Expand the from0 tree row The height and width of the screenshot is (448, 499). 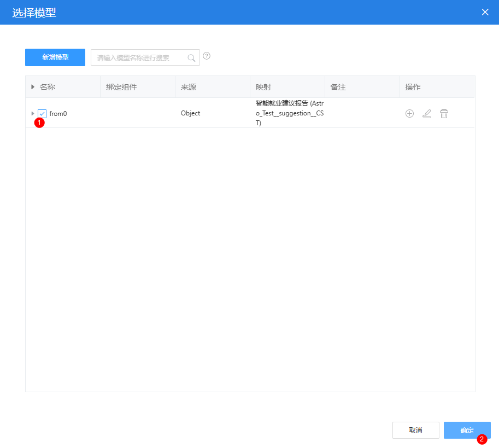click(32, 113)
